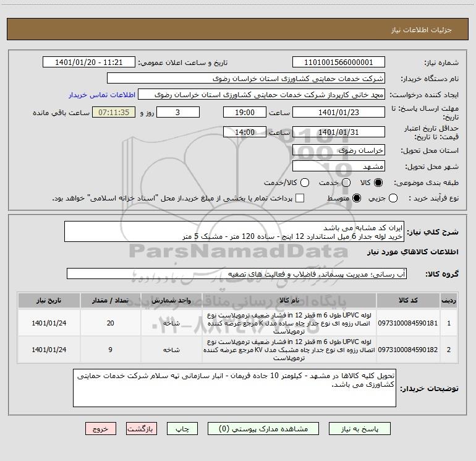476x461 pixels.
Task: Click row 1 product name with مدل K
Action: pos(289,323)
